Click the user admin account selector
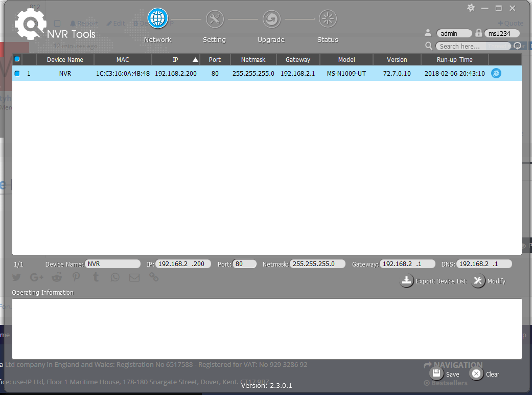 click(454, 33)
